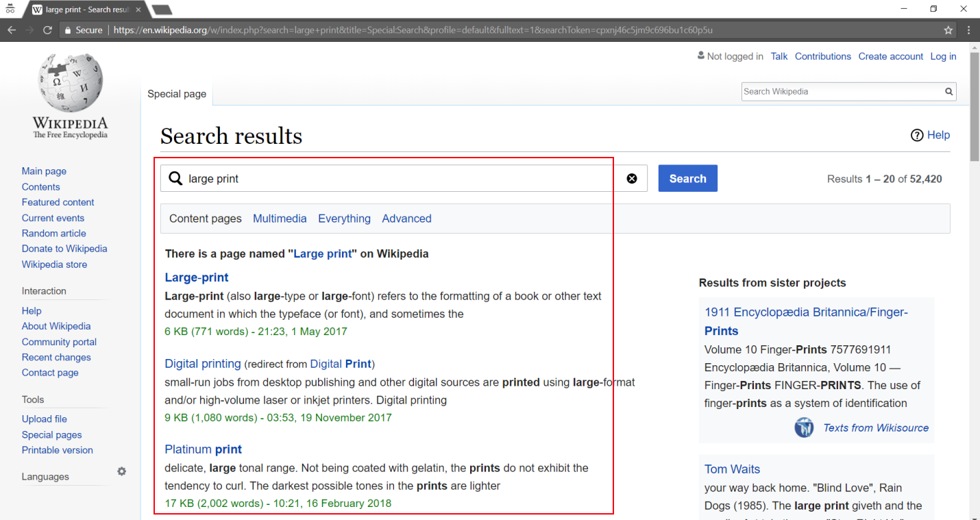The height and width of the screenshot is (520, 980).
Task: Click the magnifier icon in the top search box
Action: 948,91
